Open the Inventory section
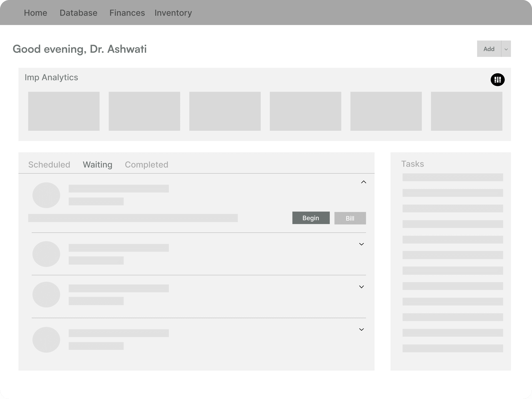This screenshot has height=399, width=532. [173, 13]
